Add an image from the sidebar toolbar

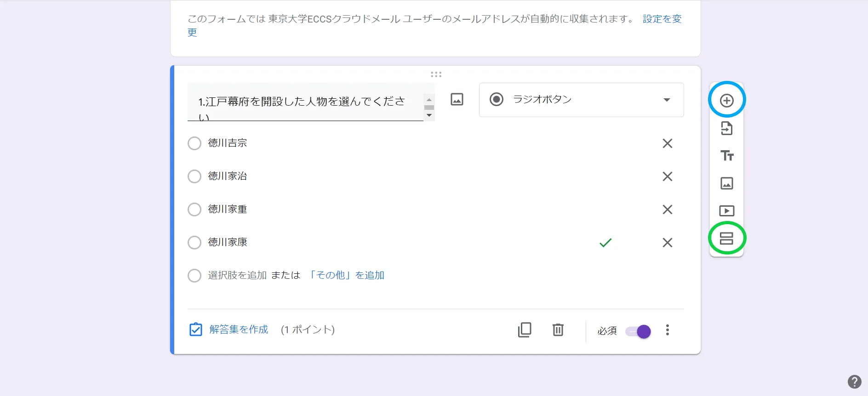click(726, 183)
